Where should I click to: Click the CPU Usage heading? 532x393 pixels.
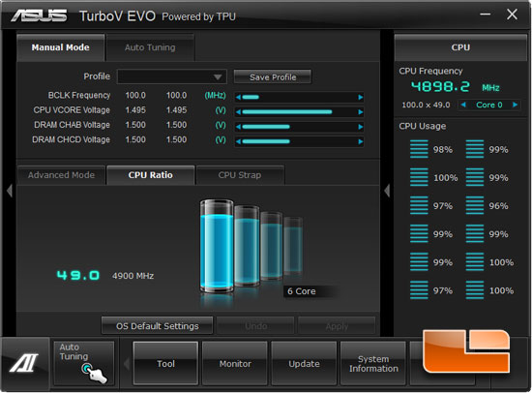tap(423, 126)
